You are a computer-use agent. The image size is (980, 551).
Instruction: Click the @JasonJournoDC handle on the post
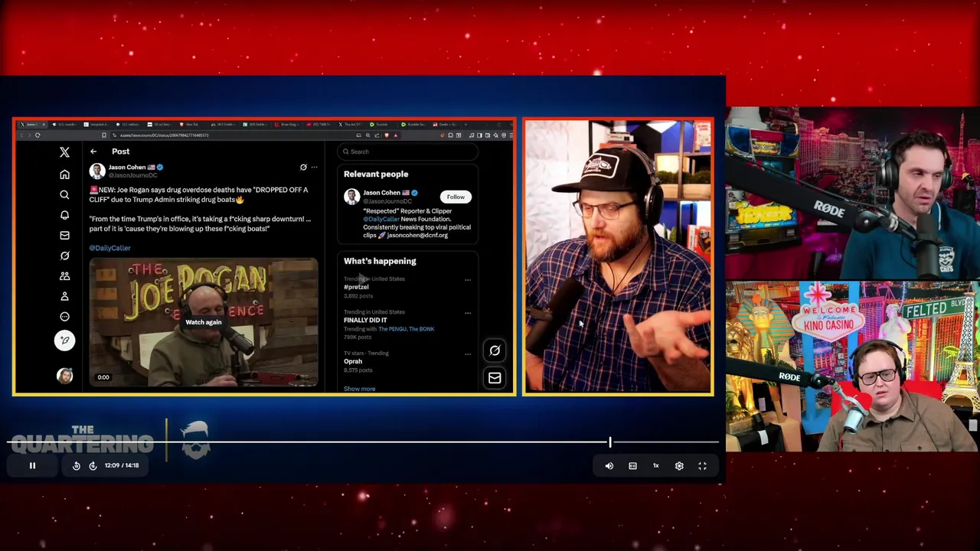point(133,175)
